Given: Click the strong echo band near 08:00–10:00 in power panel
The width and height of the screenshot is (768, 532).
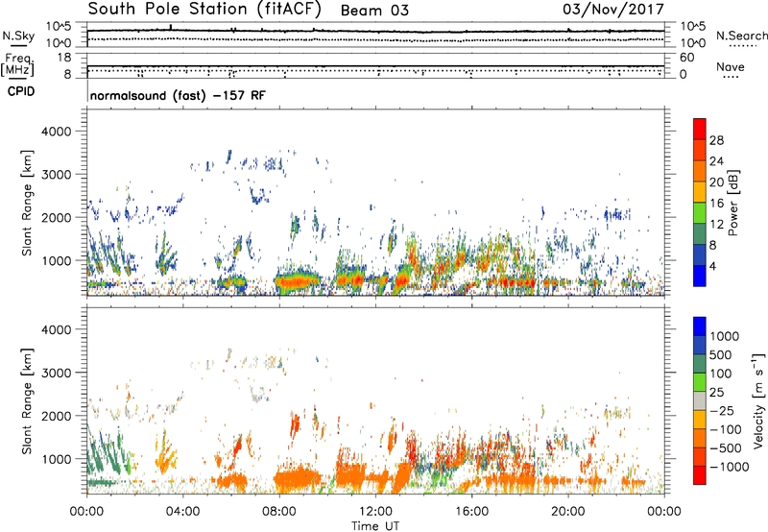Looking at the screenshot, I should [298, 282].
